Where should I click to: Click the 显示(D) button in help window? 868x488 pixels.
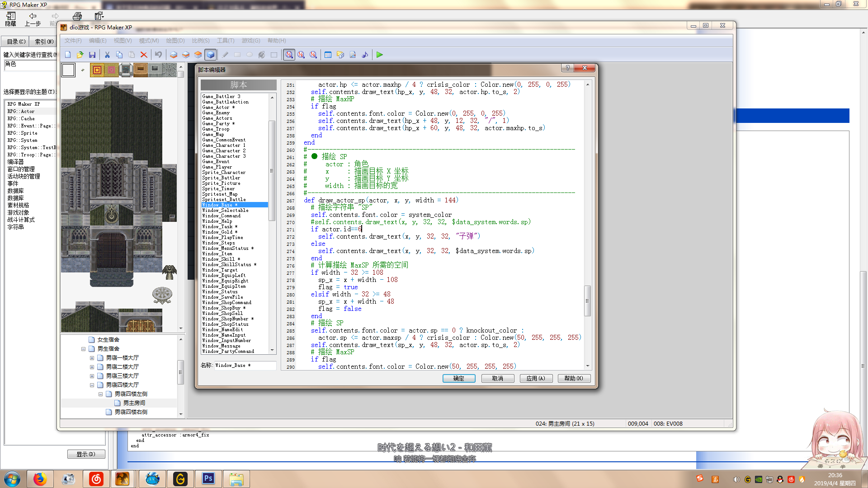(x=86, y=454)
